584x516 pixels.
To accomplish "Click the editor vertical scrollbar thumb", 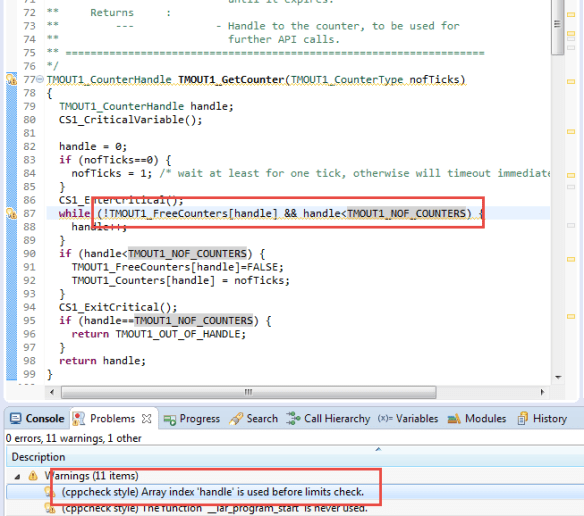I will point(557,27).
